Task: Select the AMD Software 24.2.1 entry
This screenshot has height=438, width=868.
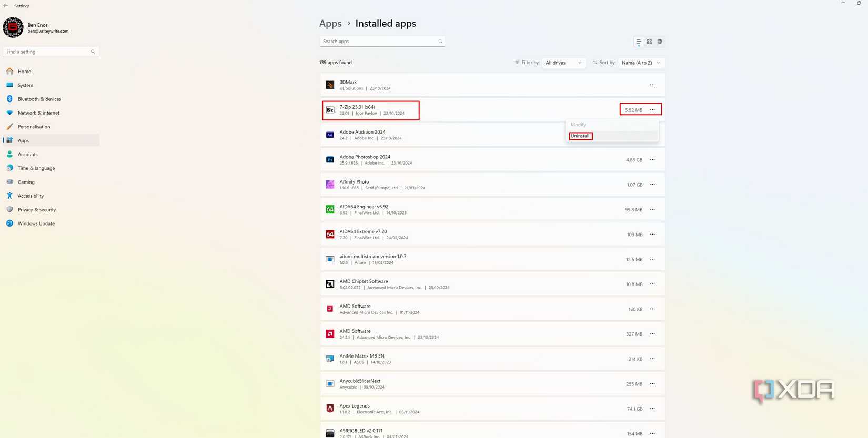Action: pos(492,334)
